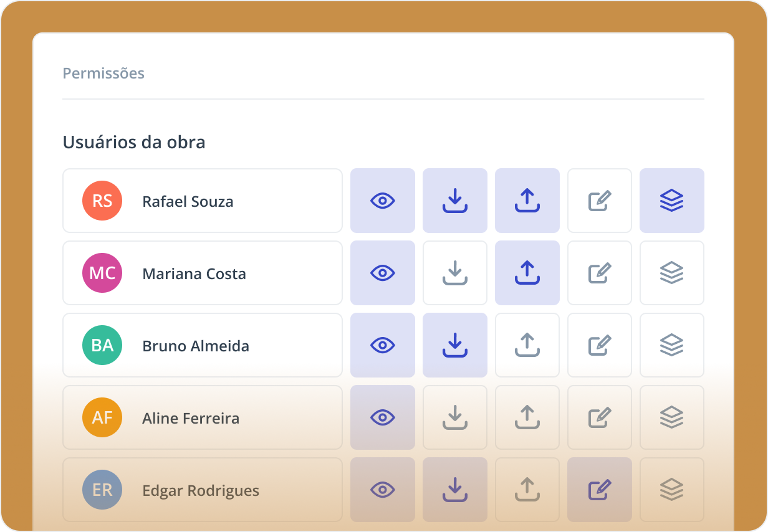
Task: Click Bruno Almeida's BA avatar
Action: coord(102,345)
